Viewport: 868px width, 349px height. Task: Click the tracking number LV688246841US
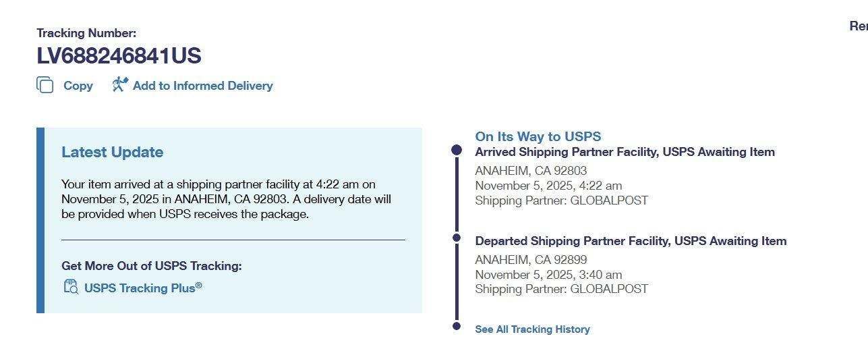pos(119,56)
